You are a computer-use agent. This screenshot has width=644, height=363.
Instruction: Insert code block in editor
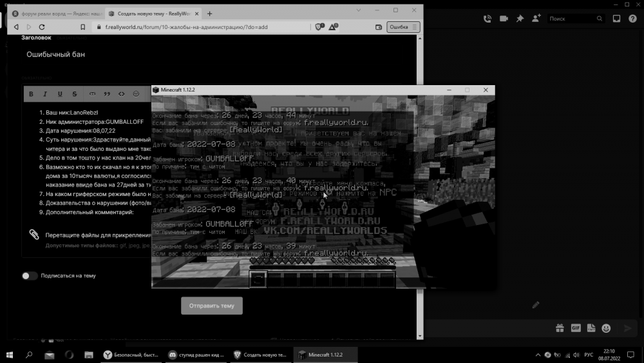pos(122,94)
